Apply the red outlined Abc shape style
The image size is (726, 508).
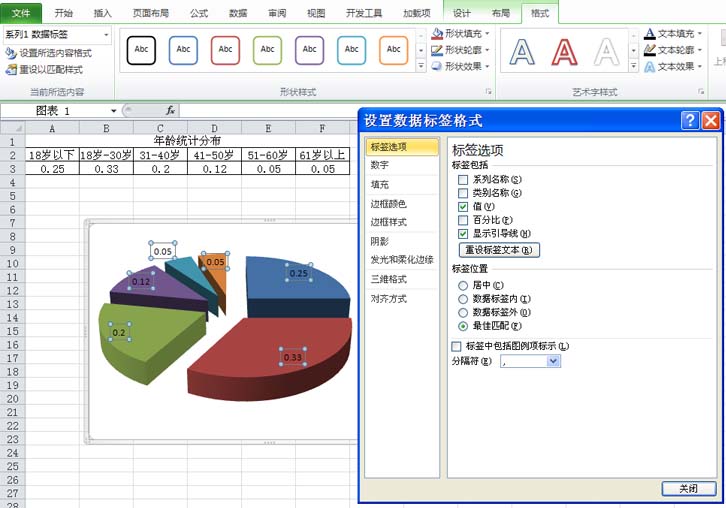coord(225,50)
